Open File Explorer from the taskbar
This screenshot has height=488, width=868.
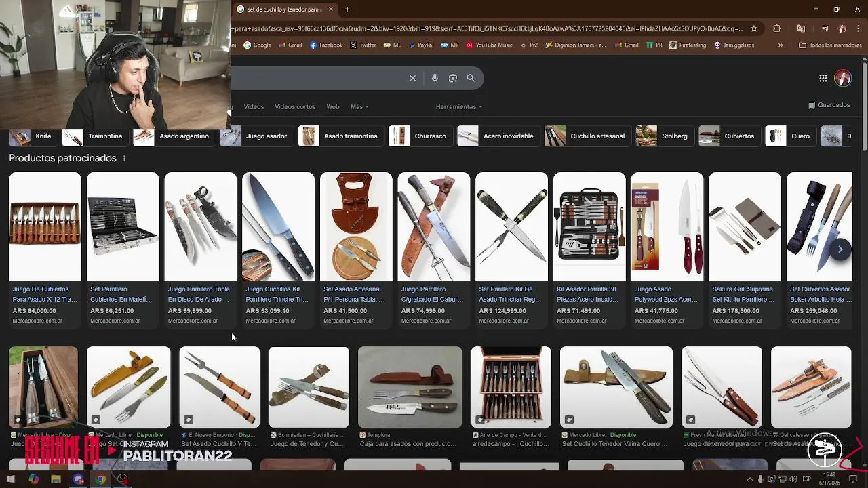[x=56, y=479]
